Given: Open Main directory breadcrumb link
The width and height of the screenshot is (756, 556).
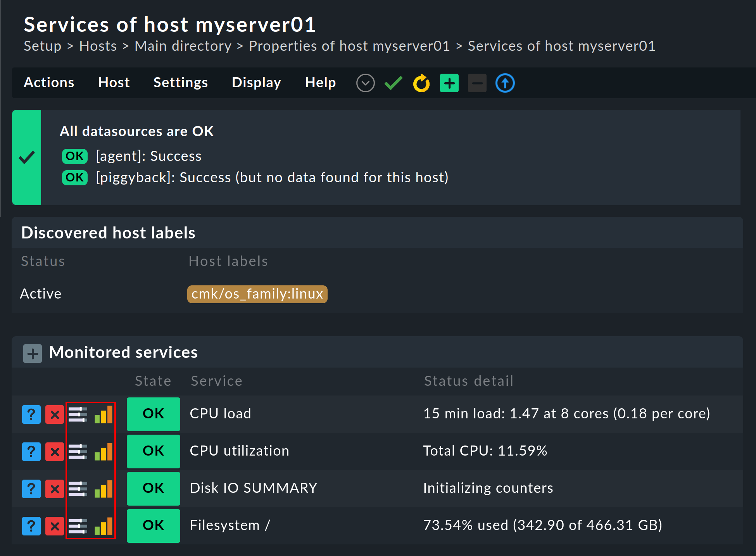Looking at the screenshot, I should click(183, 46).
